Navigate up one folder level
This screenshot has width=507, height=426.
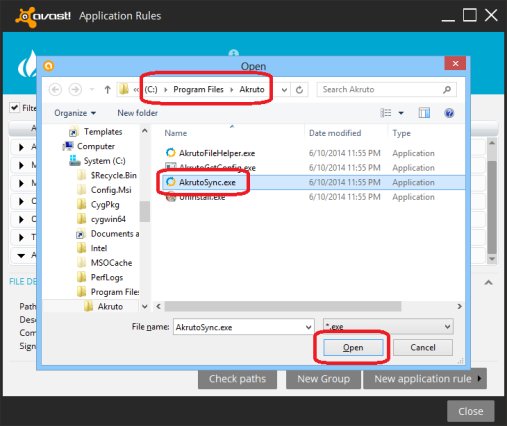(107, 90)
